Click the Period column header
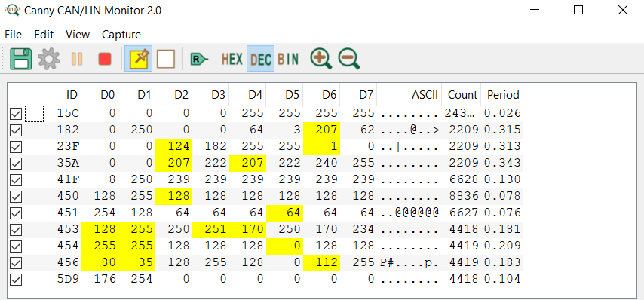The image size is (644, 300). (502, 95)
